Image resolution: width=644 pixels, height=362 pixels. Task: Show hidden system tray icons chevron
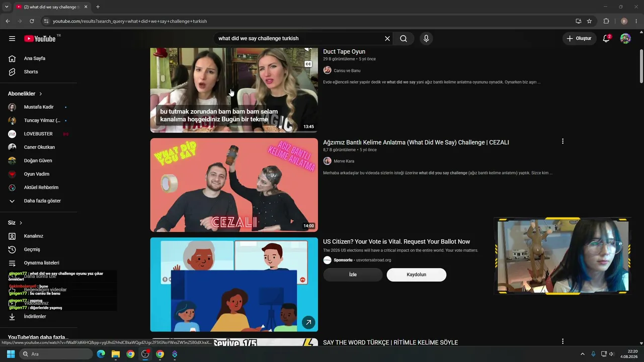click(x=583, y=354)
